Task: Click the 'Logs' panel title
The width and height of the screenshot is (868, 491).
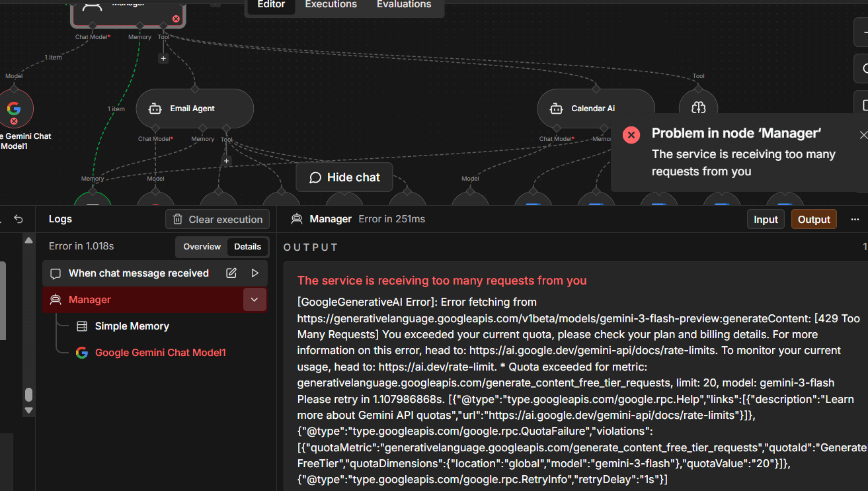Action: click(60, 219)
